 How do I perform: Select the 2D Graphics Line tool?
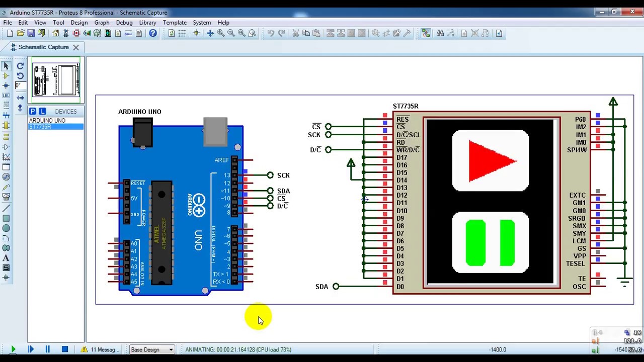pyautogui.click(x=6, y=208)
